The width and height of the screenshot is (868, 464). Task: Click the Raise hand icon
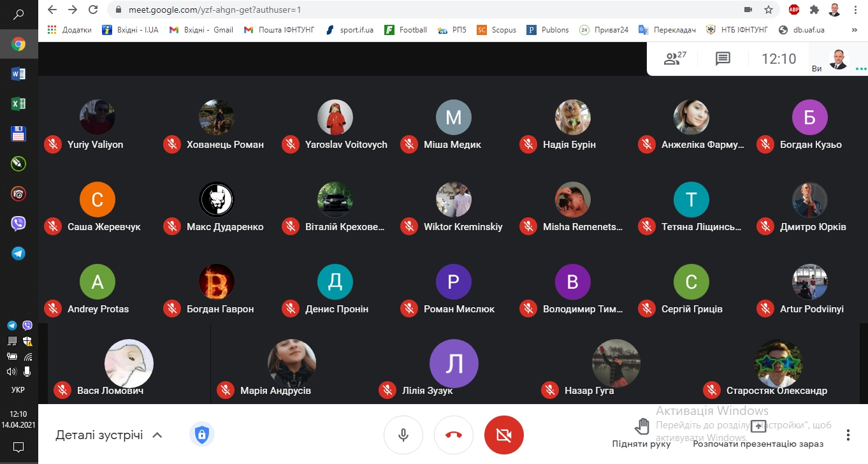(642, 427)
